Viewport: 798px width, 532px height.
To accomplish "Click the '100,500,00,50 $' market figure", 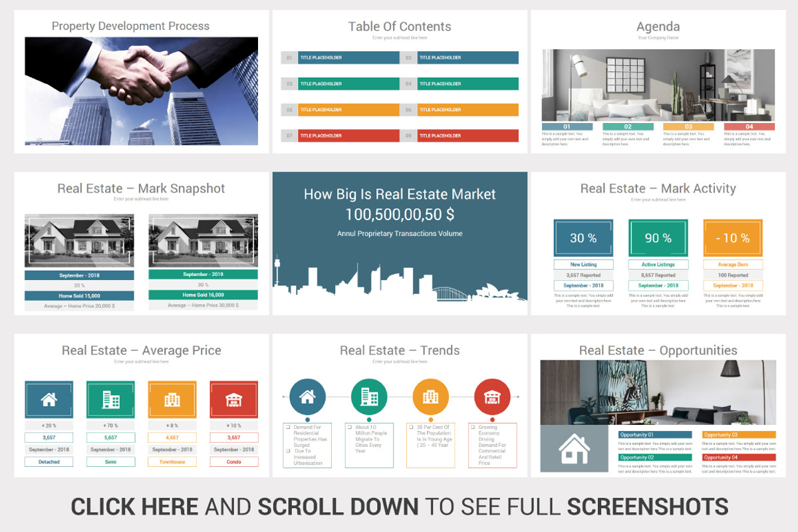I will (400, 214).
